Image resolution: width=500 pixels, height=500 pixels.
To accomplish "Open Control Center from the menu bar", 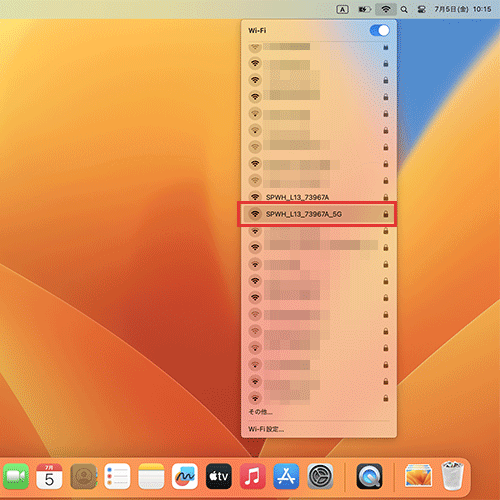I will 421,10.
